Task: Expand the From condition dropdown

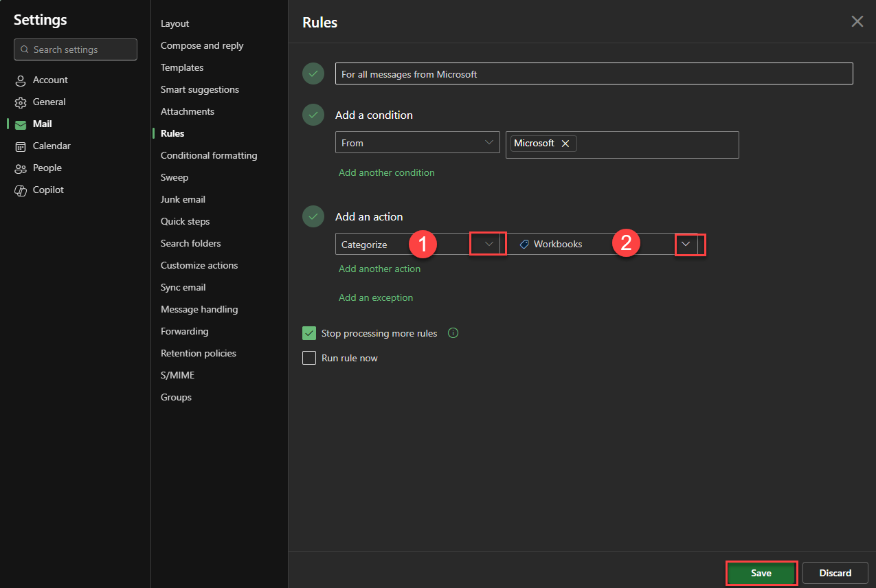Action: tap(488, 143)
